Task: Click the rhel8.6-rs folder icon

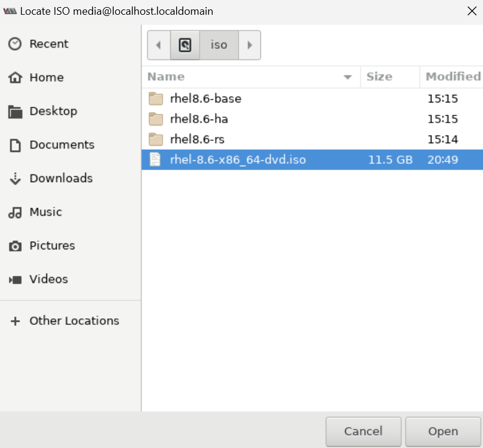Action: pyautogui.click(x=156, y=139)
